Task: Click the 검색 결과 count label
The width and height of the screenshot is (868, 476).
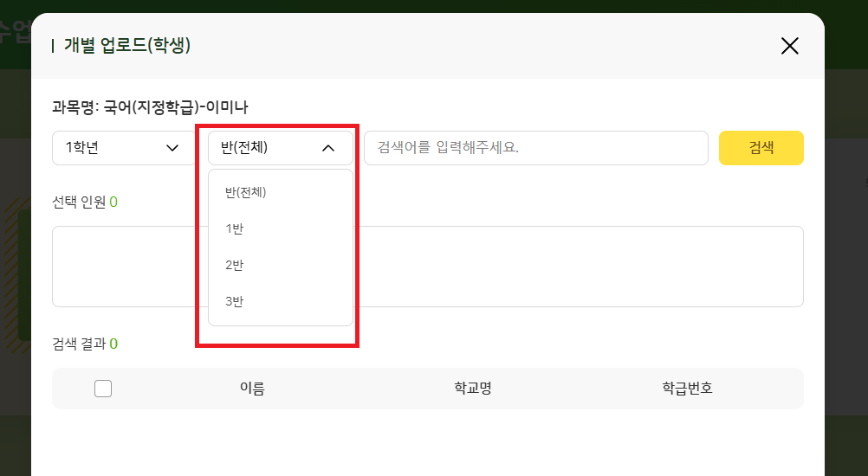Action: (x=84, y=344)
